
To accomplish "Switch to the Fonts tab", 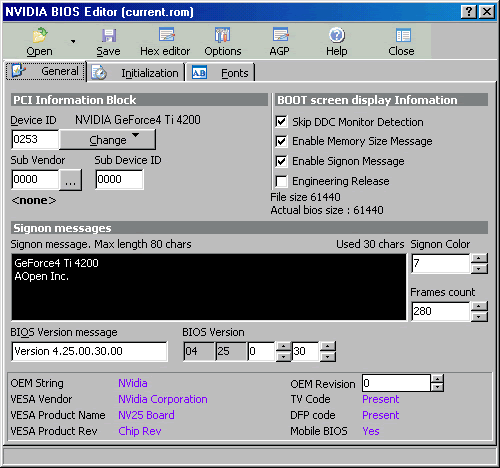I will [x=220, y=72].
